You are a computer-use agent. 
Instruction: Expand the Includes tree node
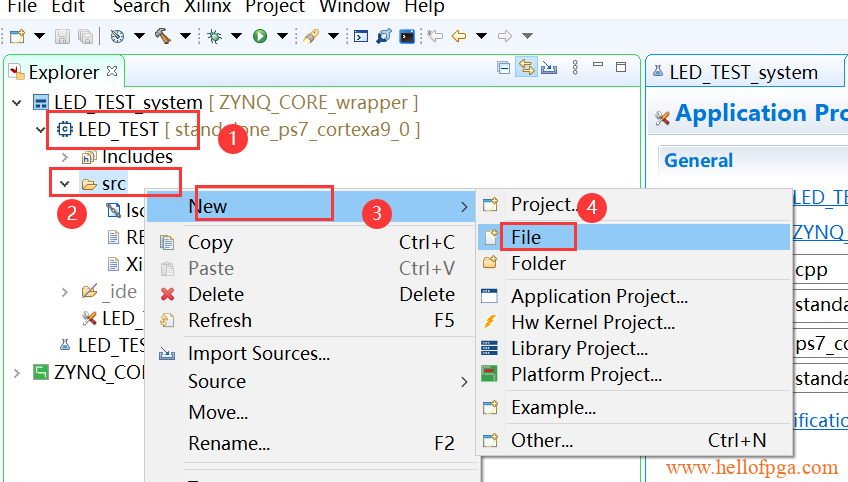click(65, 157)
